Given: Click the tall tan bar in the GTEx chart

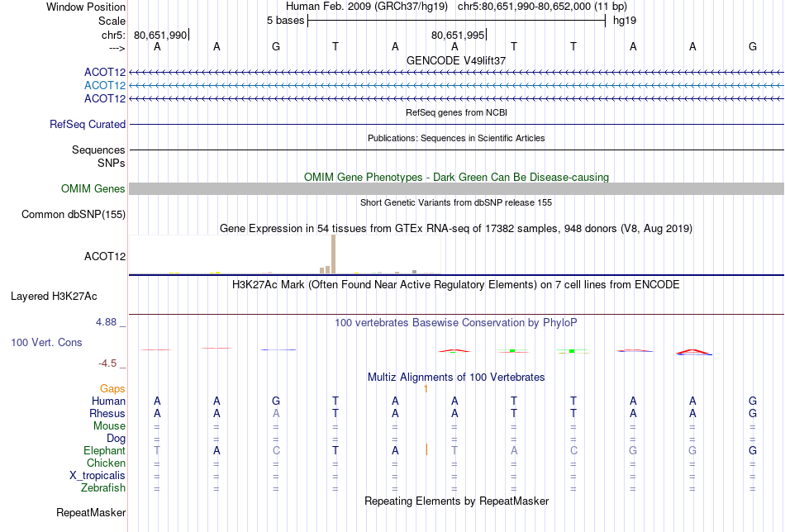Looking at the screenshot, I should pyautogui.click(x=334, y=254).
